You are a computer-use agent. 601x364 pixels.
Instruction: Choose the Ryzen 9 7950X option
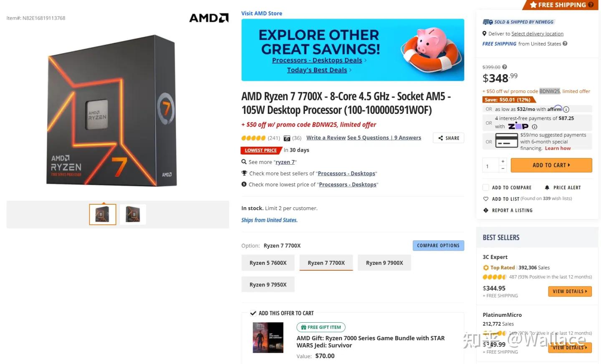[268, 285]
